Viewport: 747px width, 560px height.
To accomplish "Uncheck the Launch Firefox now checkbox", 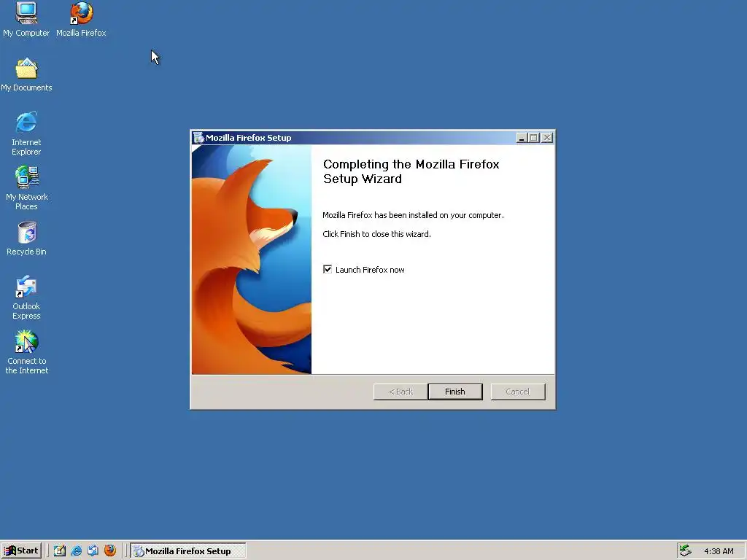I will [x=328, y=269].
